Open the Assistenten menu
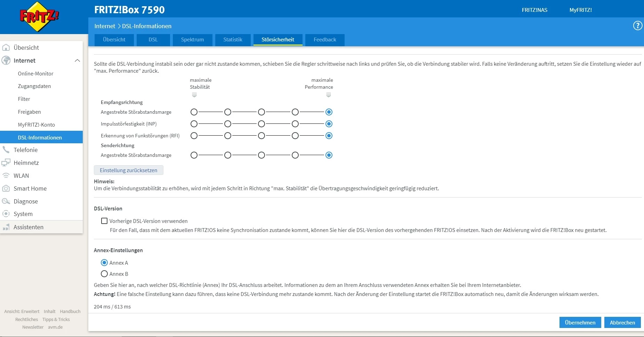 [41, 227]
